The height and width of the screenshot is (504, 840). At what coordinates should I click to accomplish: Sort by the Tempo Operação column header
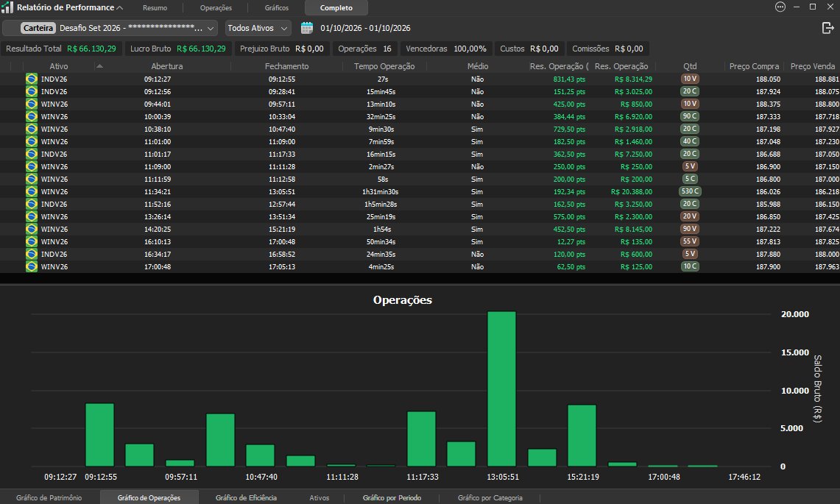coord(384,66)
